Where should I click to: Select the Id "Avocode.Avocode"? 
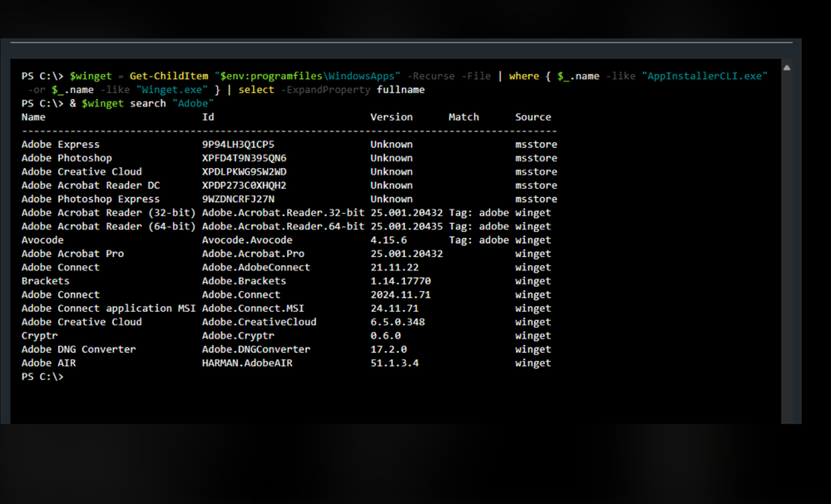click(x=247, y=240)
